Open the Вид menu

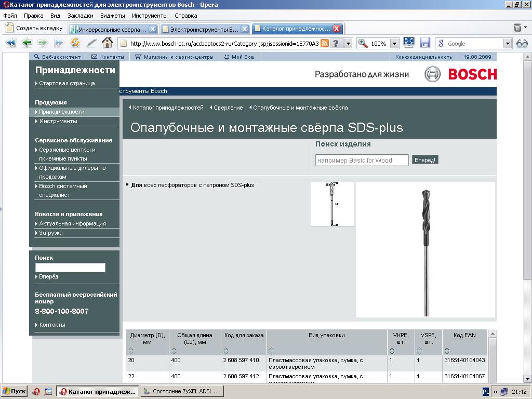(x=55, y=16)
